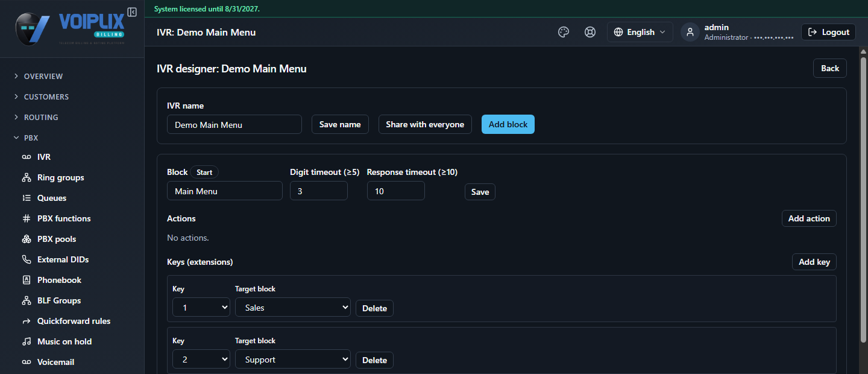This screenshot has width=868, height=374.
Task: Click the Logout button
Action: click(829, 32)
